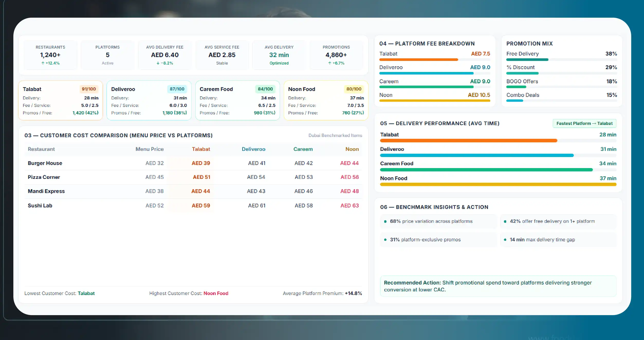This screenshot has height=340, width=644.
Task: Click the Avg Service Fee AED 2.85 card
Action: point(222,55)
